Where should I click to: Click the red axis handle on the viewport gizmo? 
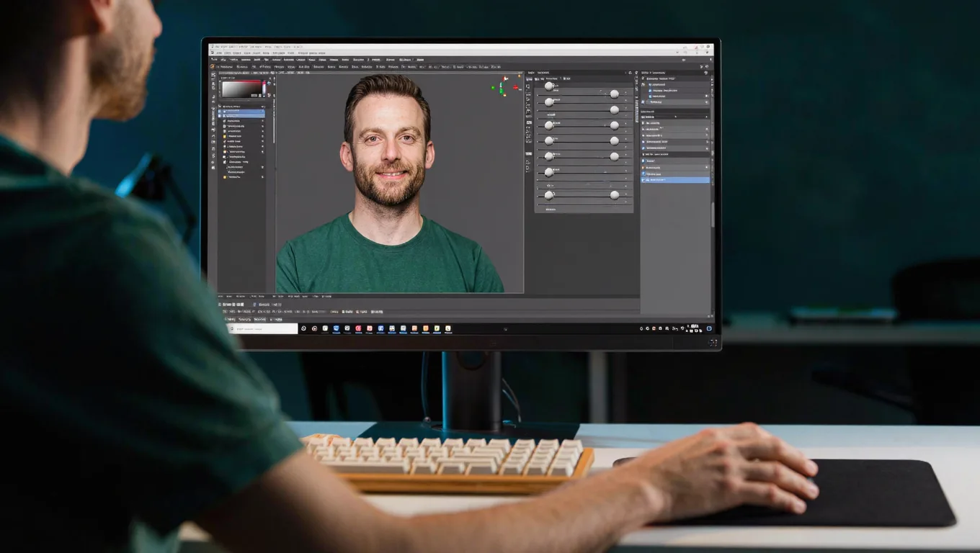[x=515, y=88]
